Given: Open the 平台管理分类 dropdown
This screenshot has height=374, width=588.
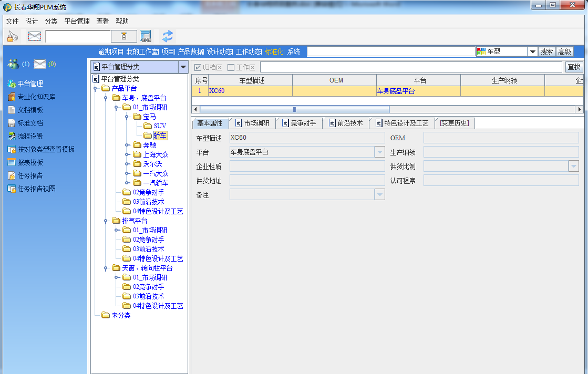Looking at the screenshot, I should pyautogui.click(x=183, y=67).
